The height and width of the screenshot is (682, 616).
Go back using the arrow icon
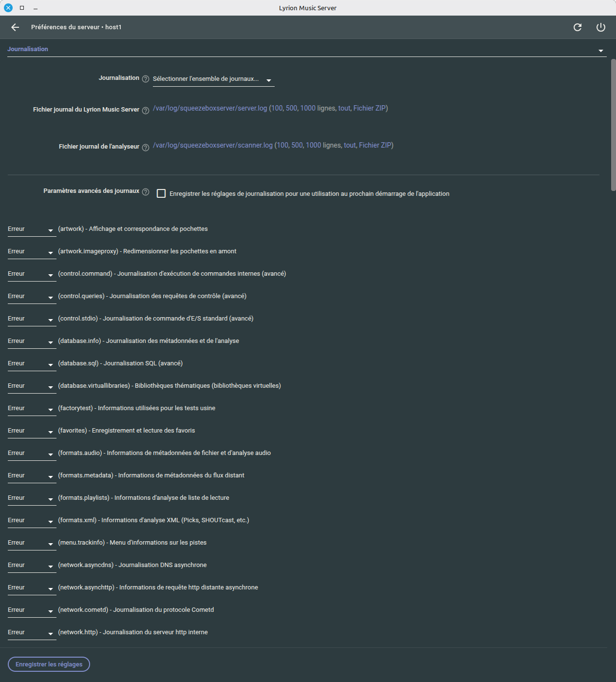click(15, 27)
